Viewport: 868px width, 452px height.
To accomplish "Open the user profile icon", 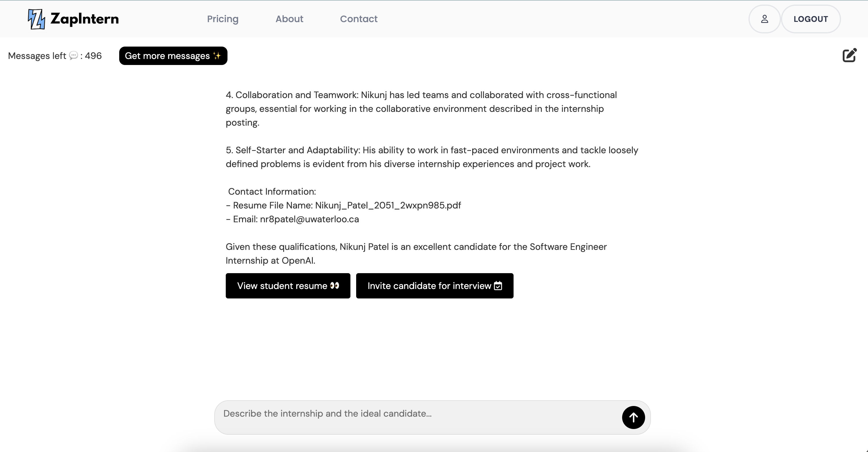I will [764, 19].
